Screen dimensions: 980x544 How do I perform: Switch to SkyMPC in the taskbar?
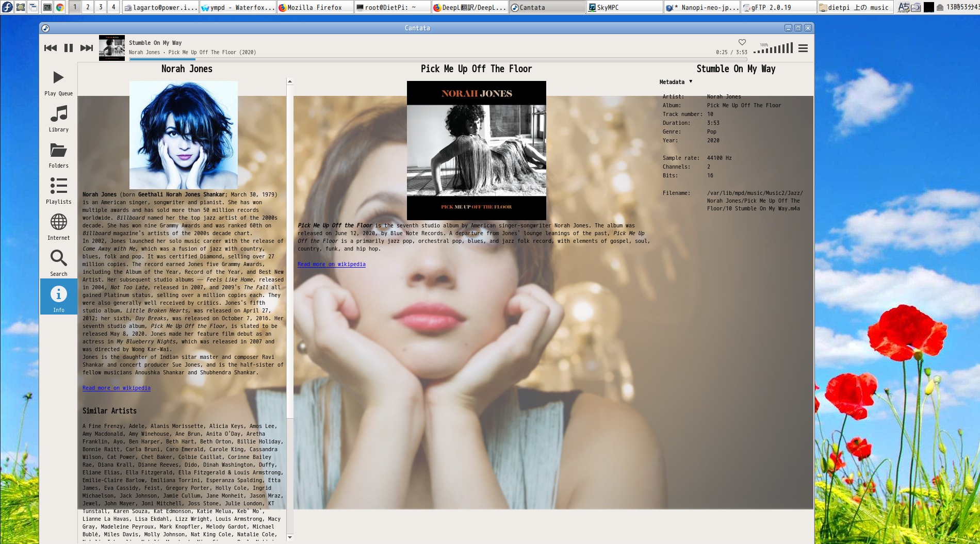624,7
